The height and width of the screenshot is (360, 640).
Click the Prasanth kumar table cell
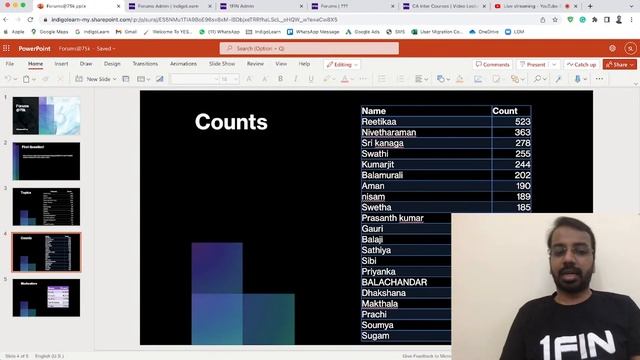pos(406,218)
